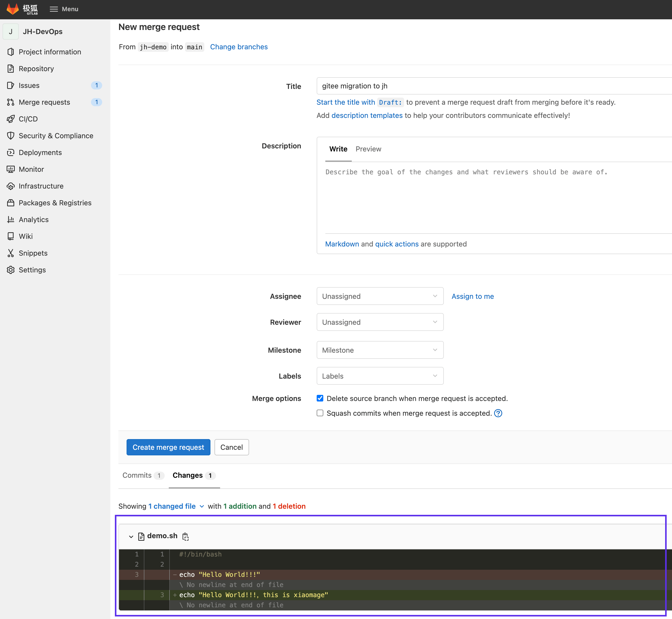Switch to the Preview description tab
Image resolution: width=672 pixels, height=619 pixels.
pyautogui.click(x=368, y=149)
